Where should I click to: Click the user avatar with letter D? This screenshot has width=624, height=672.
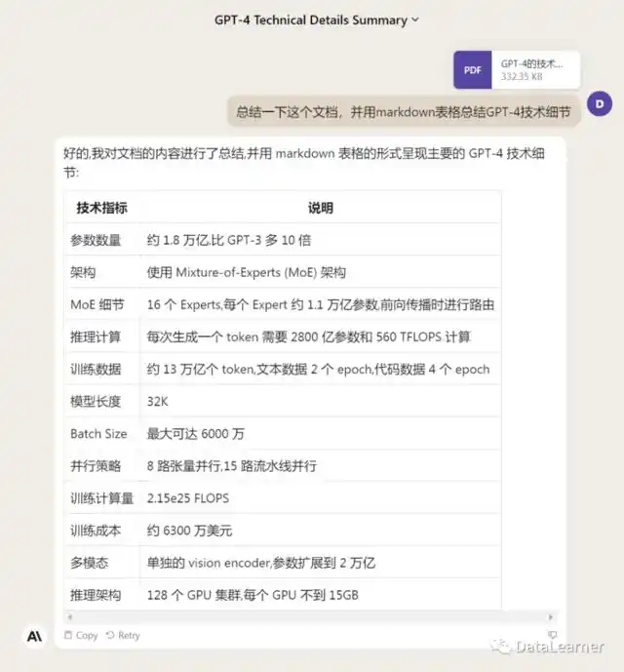600,103
